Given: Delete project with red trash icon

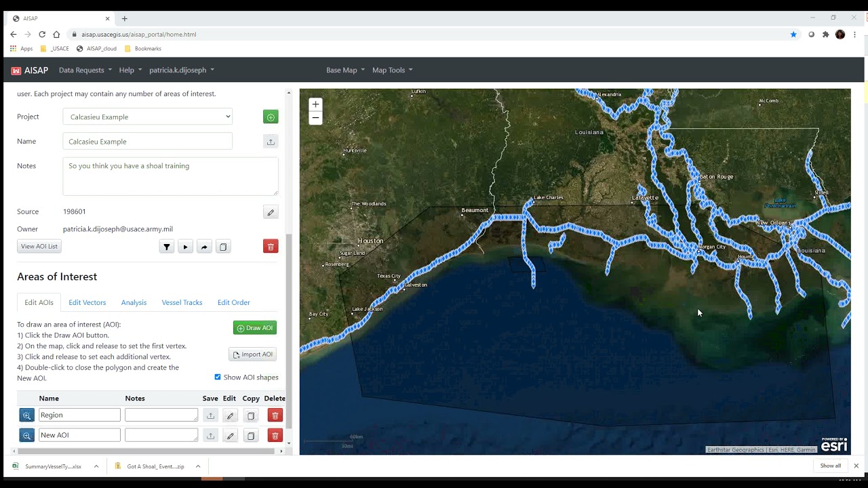Looking at the screenshot, I should pyautogui.click(x=271, y=247).
